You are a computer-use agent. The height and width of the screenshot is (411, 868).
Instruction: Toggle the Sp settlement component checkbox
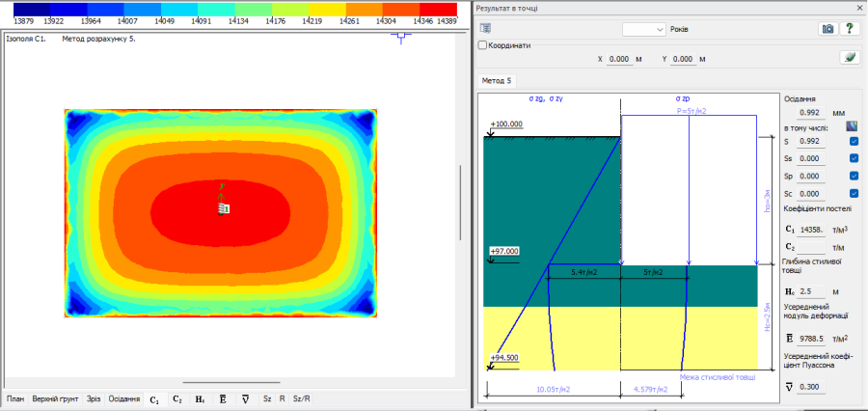tap(854, 176)
